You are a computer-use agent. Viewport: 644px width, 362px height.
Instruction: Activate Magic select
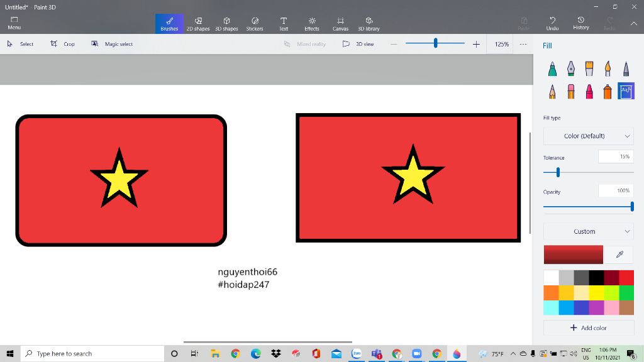(112, 44)
